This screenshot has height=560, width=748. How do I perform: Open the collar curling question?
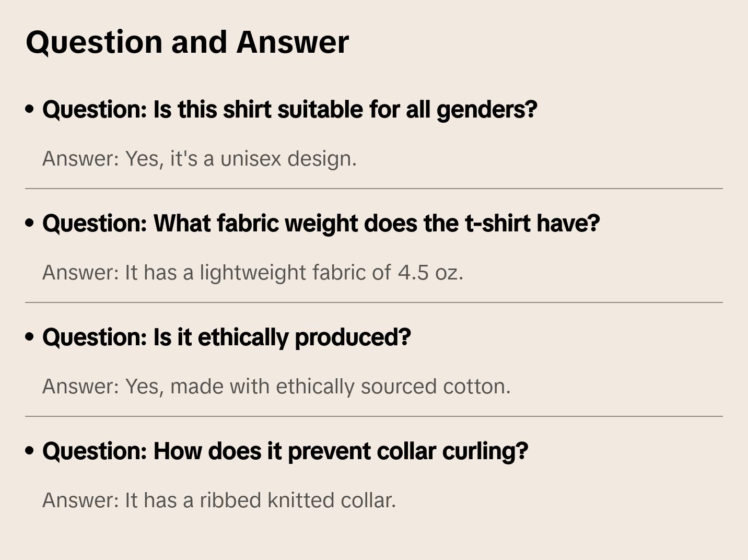[285, 451]
